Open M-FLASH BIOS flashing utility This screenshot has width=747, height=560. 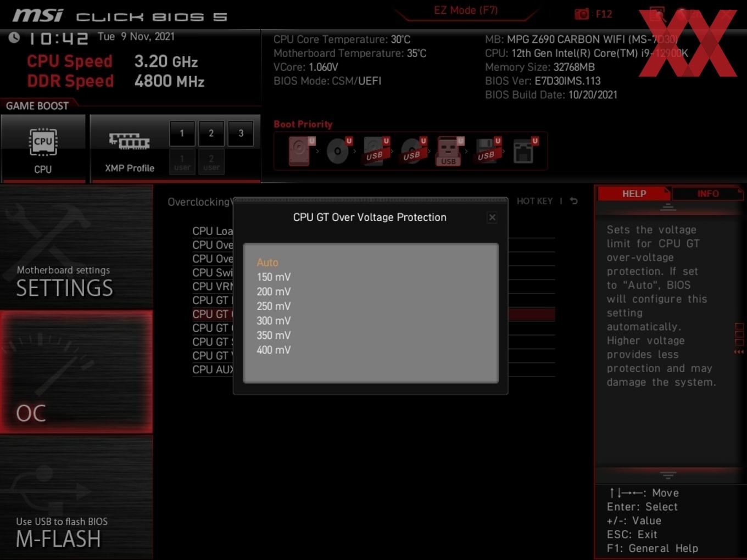tap(76, 497)
